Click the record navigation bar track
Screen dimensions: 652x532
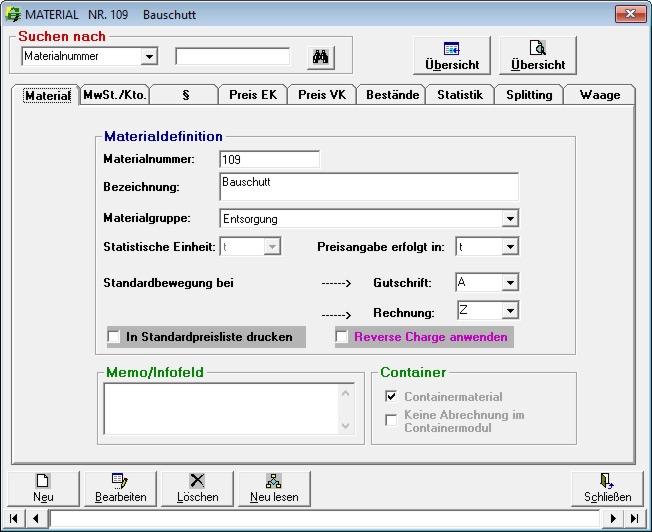tap(325, 518)
